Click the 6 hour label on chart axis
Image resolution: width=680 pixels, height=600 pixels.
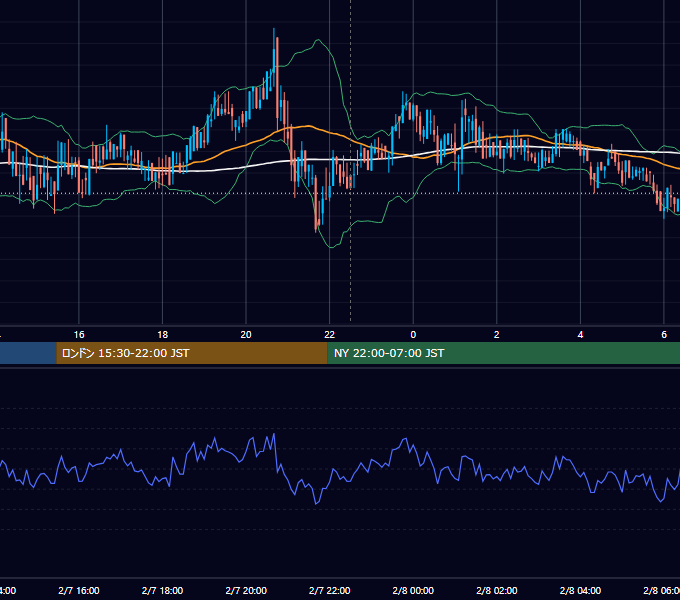point(664,335)
